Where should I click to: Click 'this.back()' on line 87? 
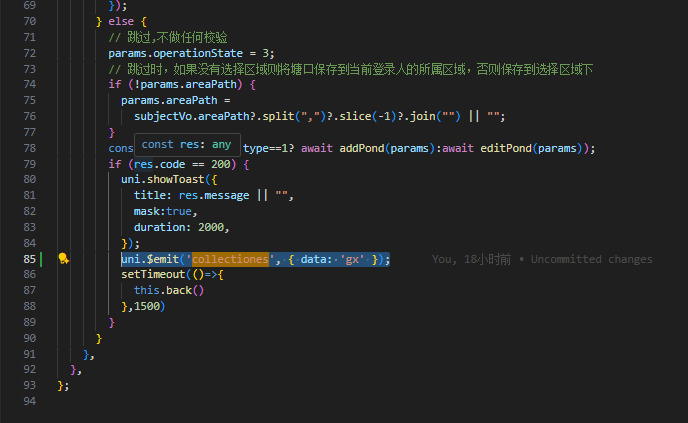pyautogui.click(x=169, y=290)
